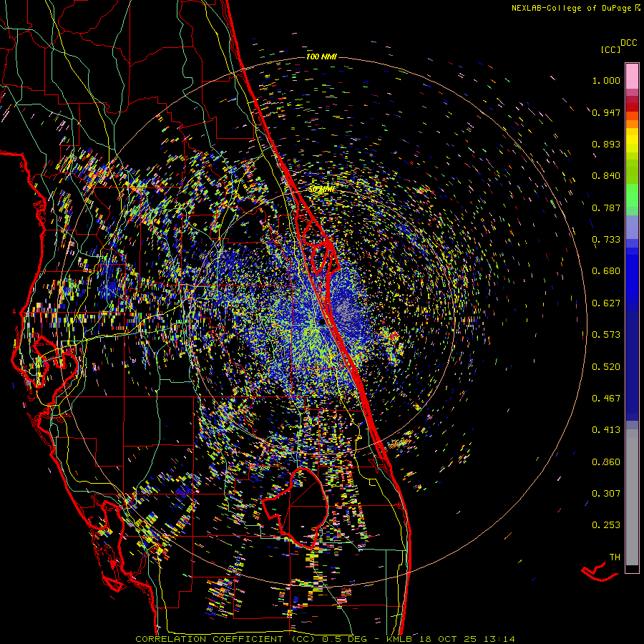Select the 0.787 scale label
Image resolution: width=644 pixels, height=644 pixels.
click(x=606, y=208)
